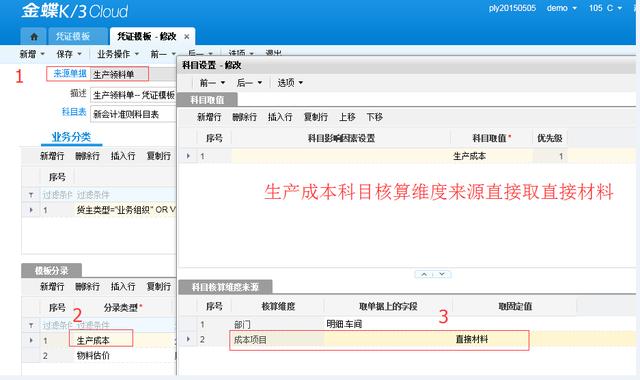Click the 取固定值 column header
The image size is (640, 380).
point(515,307)
